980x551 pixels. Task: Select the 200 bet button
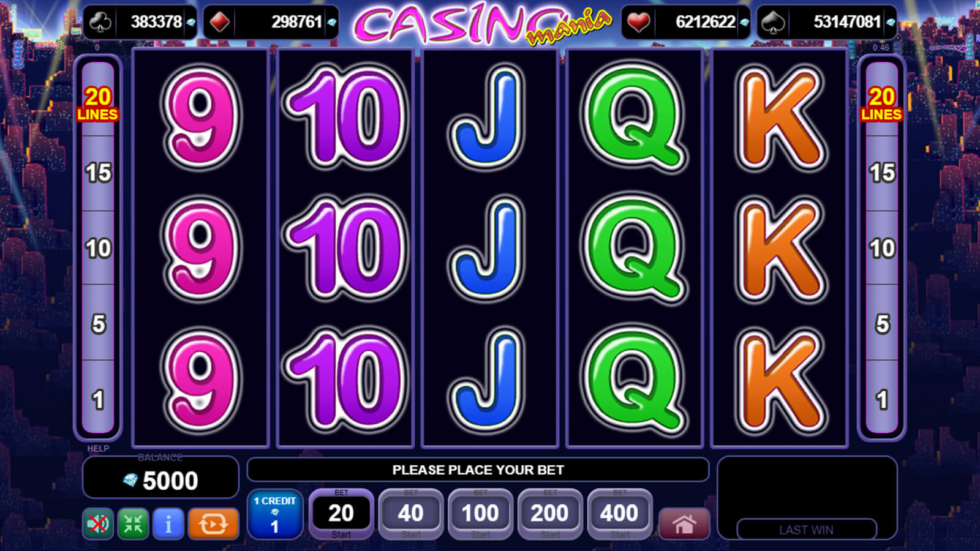550,514
